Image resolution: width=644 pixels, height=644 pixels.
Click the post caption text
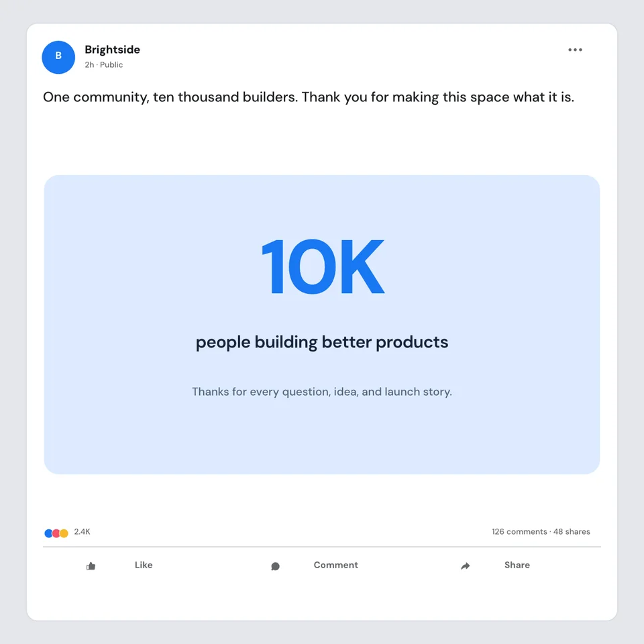[x=309, y=97]
